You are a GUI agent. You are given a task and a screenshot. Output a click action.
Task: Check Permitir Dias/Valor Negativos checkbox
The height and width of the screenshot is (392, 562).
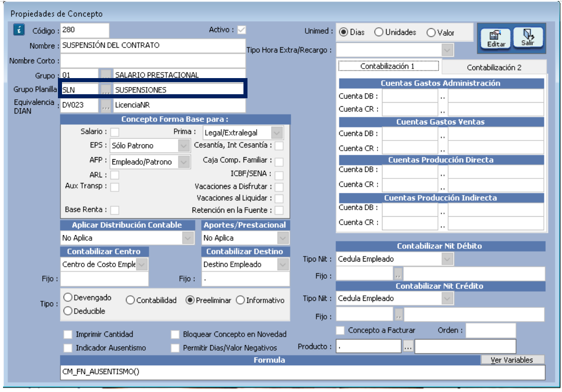pyautogui.click(x=175, y=348)
